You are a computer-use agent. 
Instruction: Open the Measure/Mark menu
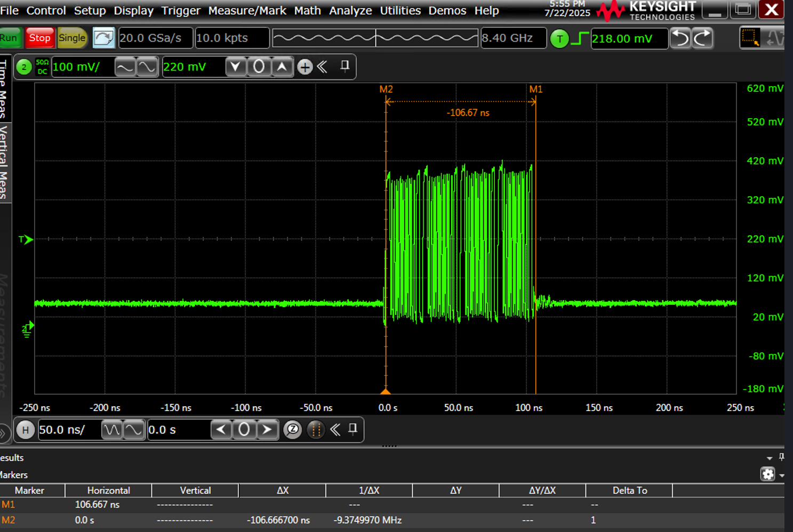(247, 11)
